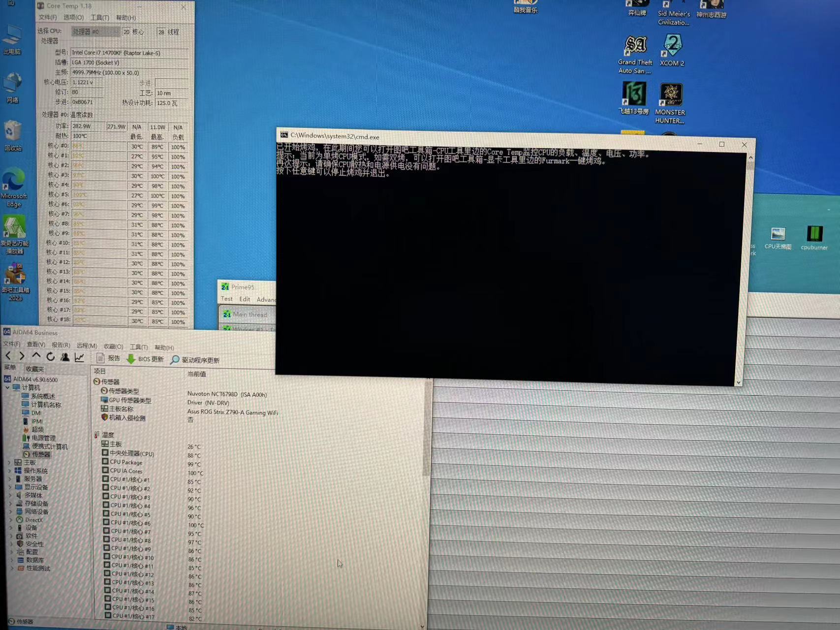Toggle CPU #1/核心 #15 checkbox
840x630 pixels.
coord(108,599)
